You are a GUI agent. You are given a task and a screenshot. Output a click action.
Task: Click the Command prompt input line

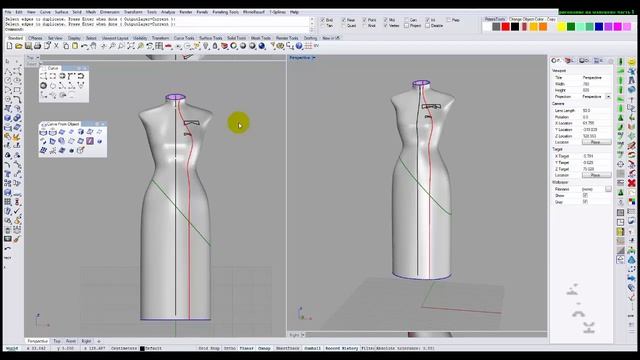(x=157, y=29)
